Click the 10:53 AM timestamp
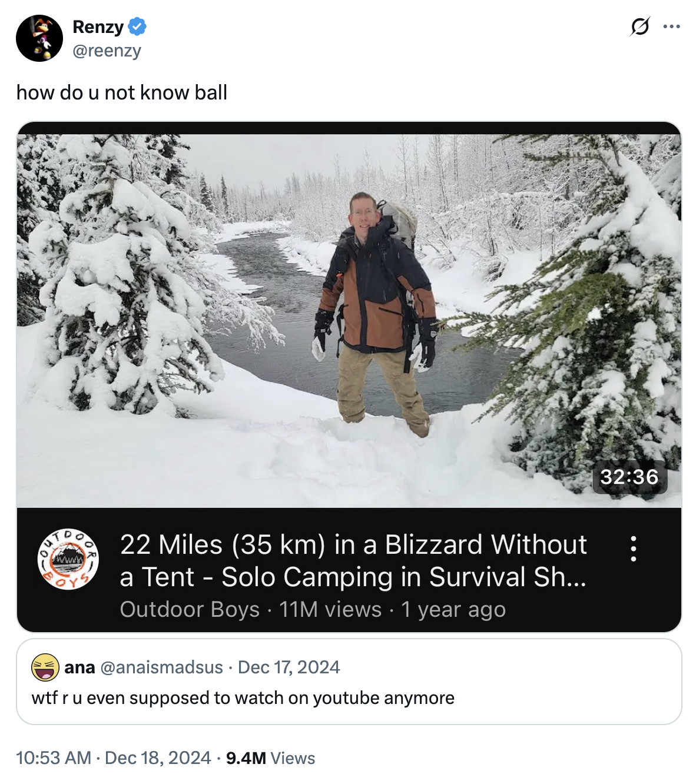Screen dimensions: 696x784 [53, 759]
